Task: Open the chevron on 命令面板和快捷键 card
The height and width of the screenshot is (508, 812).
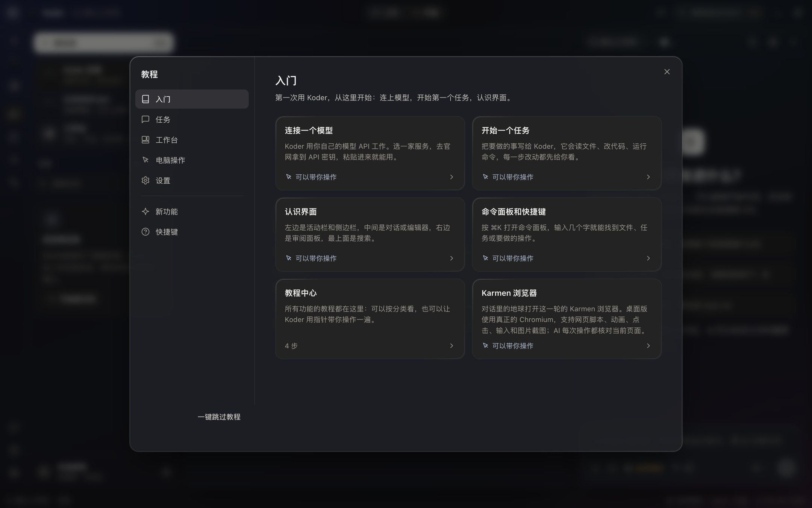Action: pos(648,258)
